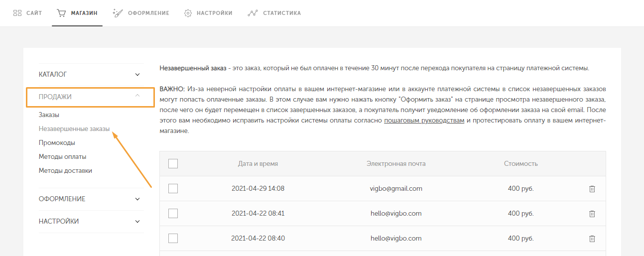Expand the Каталог section chevron
The height and width of the screenshot is (256, 644).
(x=137, y=75)
